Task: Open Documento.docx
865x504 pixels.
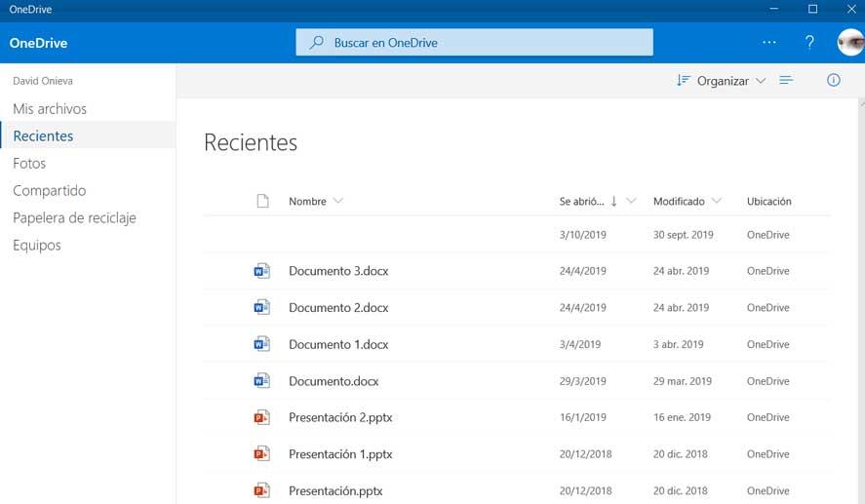Action: pos(334,381)
